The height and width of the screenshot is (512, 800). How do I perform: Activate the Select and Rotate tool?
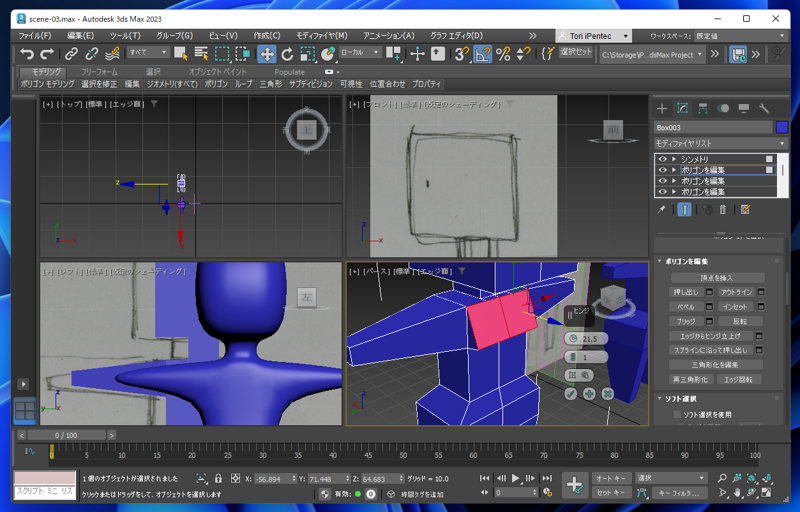[x=287, y=54]
